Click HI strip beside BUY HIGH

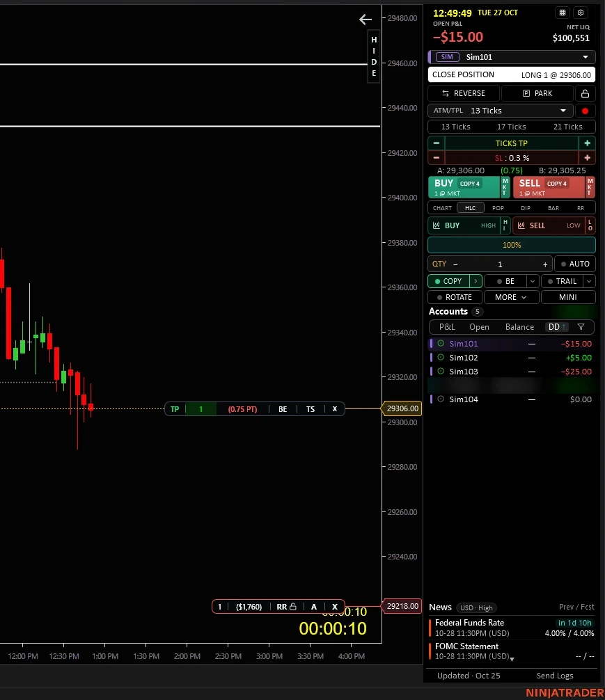pyautogui.click(x=505, y=225)
